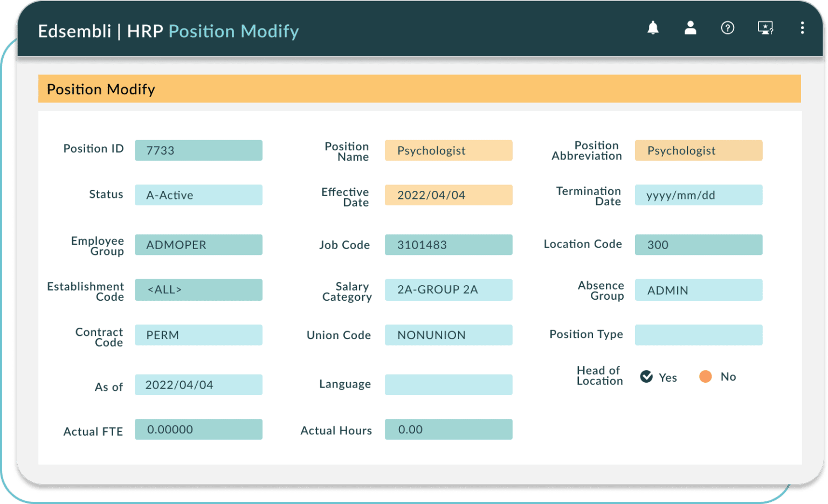Click the Union Code label
The width and height of the screenshot is (828, 504).
(339, 335)
